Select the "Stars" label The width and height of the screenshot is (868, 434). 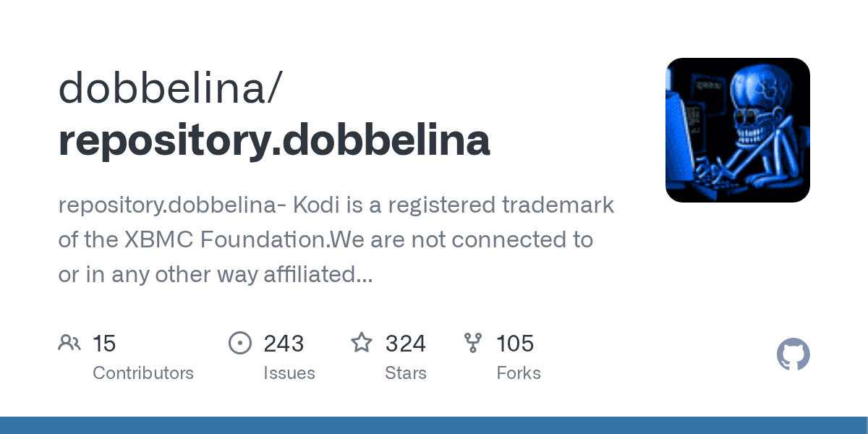[x=406, y=373]
